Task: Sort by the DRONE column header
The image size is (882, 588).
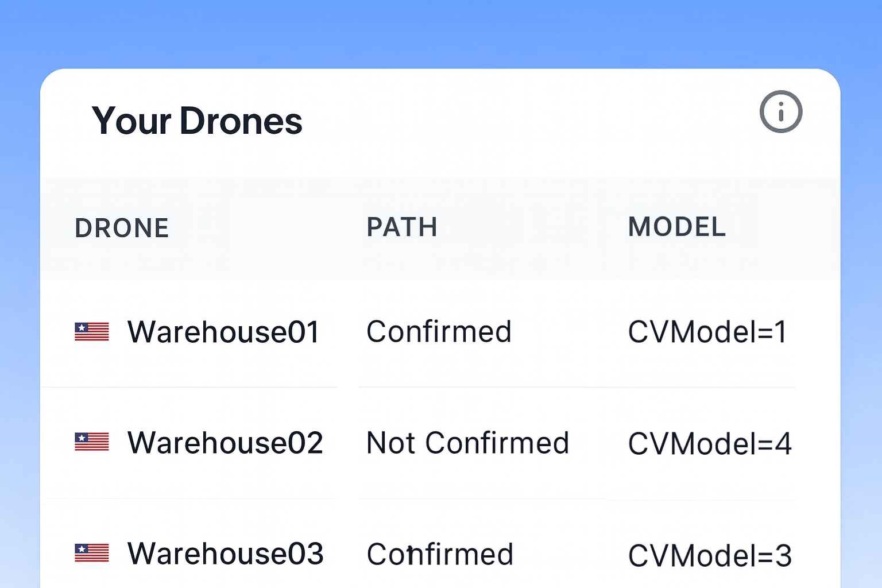Action: [x=122, y=228]
